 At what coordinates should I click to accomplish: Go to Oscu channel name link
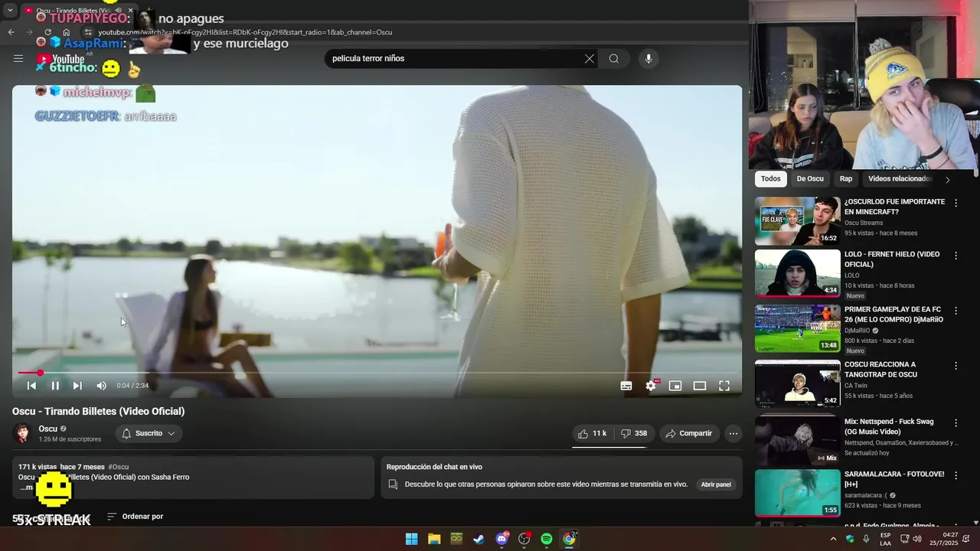pyautogui.click(x=48, y=429)
